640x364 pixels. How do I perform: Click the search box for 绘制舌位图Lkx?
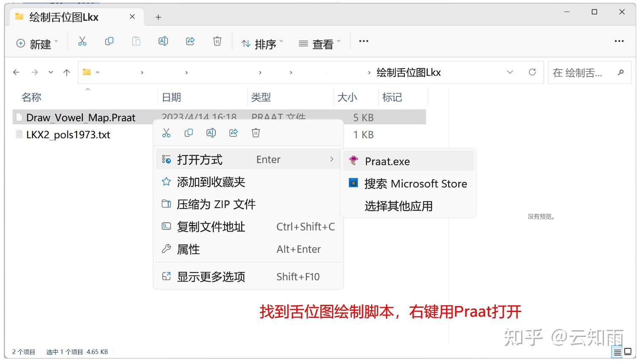click(589, 73)
